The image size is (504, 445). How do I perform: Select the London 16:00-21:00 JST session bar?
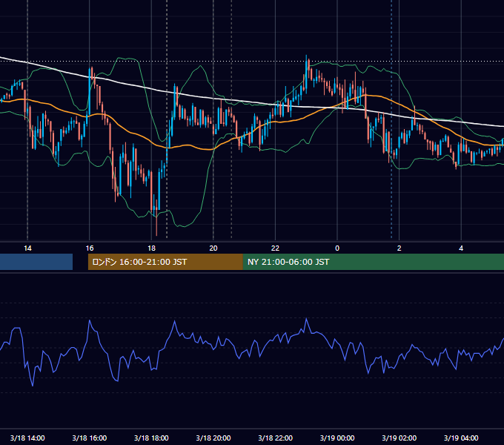point(165,262)
